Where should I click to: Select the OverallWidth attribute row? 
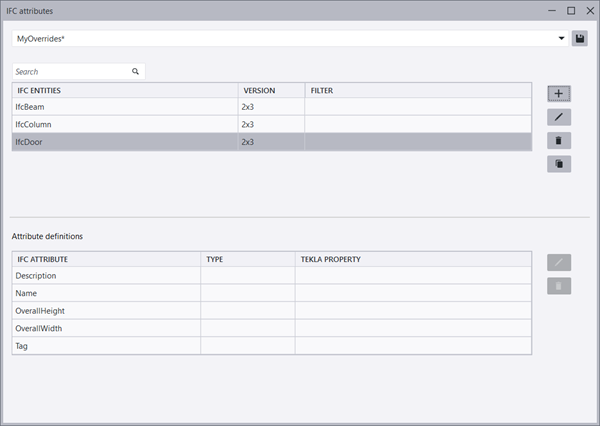[272, 328]
